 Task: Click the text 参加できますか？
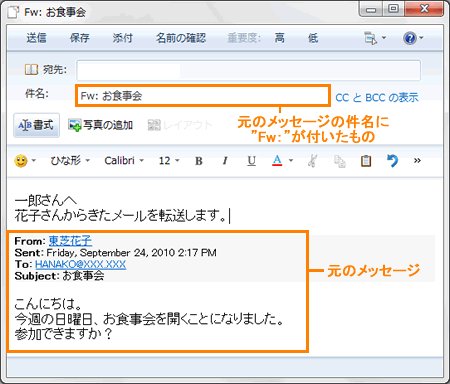click(x=64, y=334)
